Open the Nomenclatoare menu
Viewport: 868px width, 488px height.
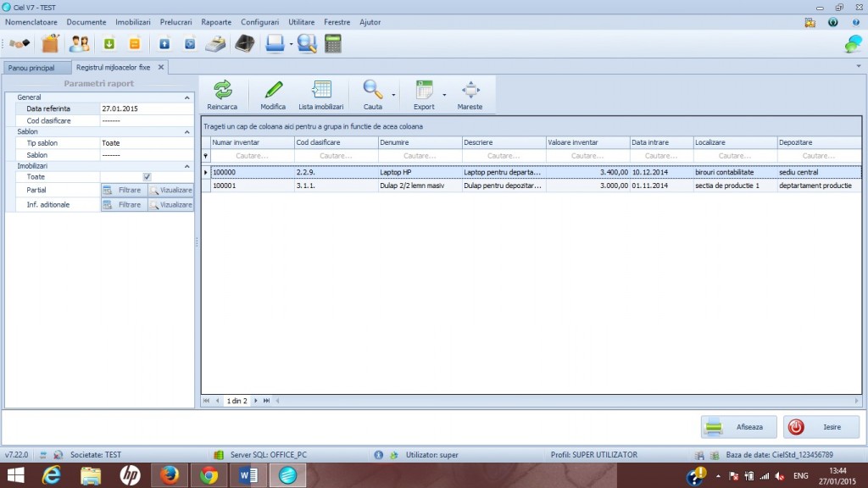[31, 22]
